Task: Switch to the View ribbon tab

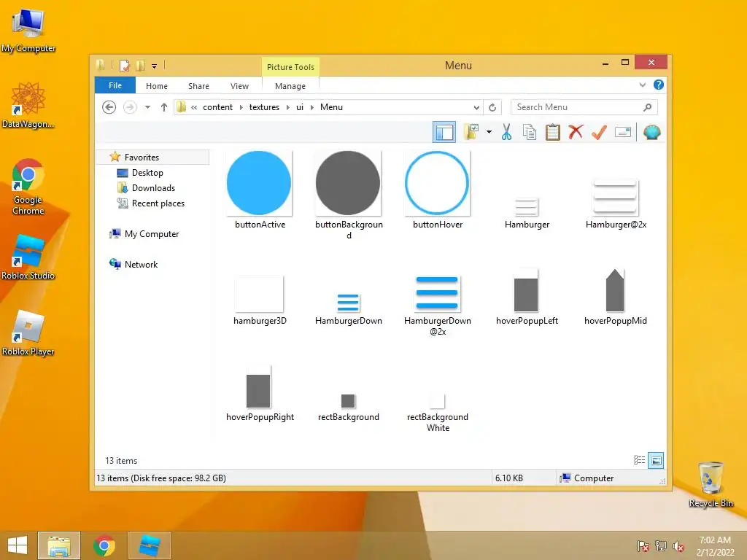Action: (239, 86)
